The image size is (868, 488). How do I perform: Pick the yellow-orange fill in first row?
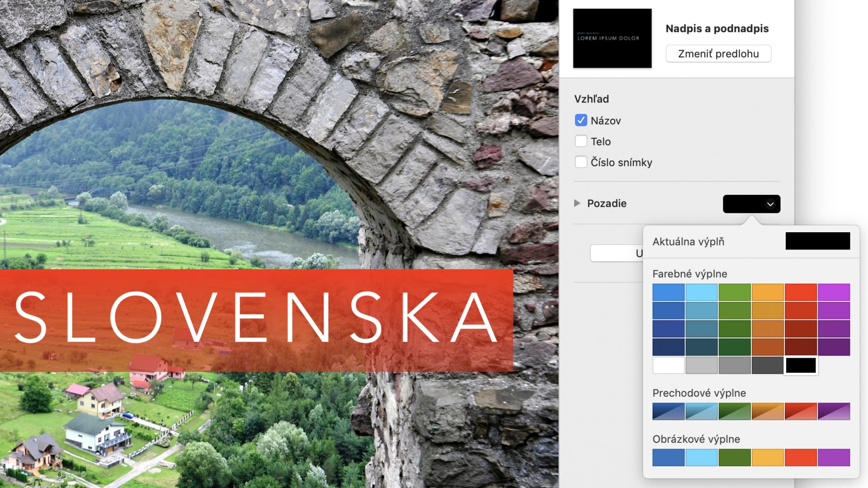768,292
